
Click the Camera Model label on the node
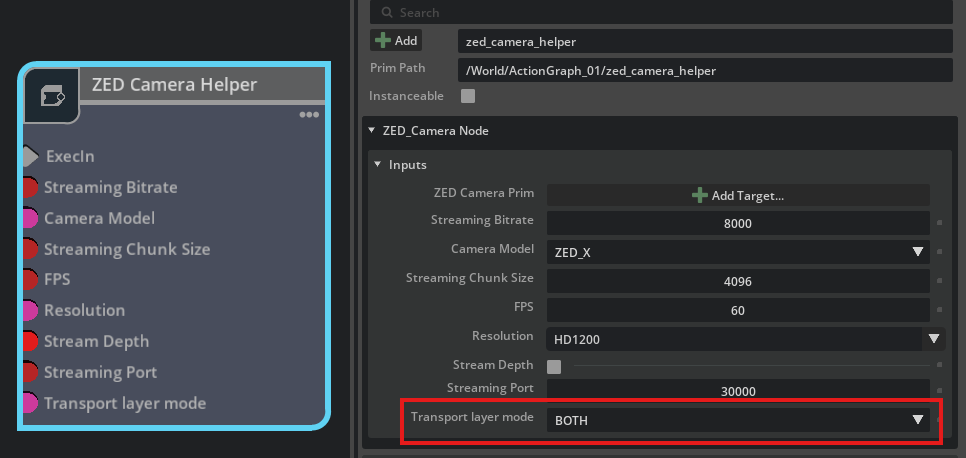click(100, 218)
